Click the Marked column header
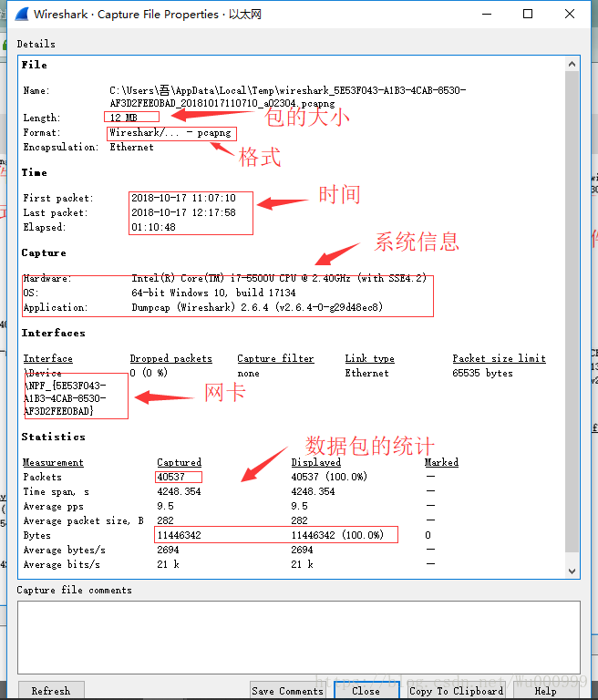The height and width of the screenshot is (700, 598). (441, 462)
